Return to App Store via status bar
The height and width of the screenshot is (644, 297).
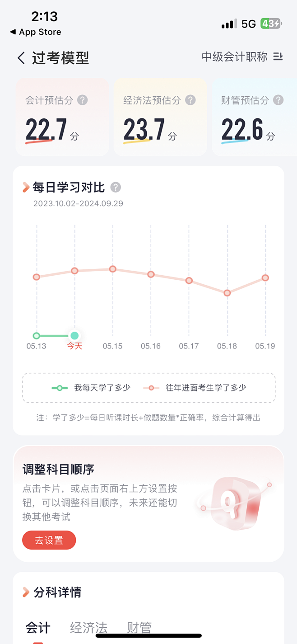(x=36, y=32)
